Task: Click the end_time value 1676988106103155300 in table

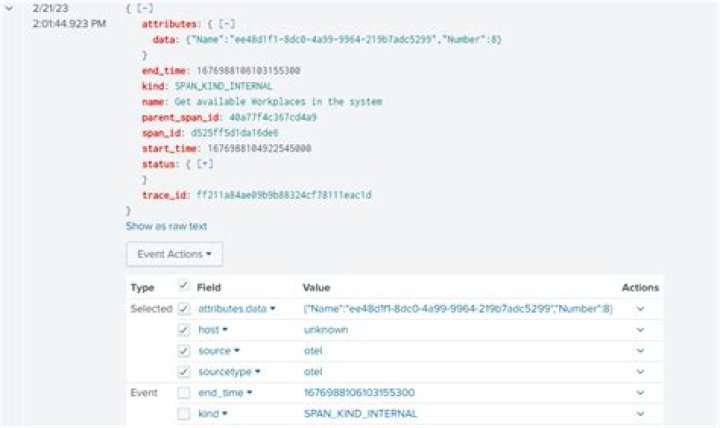Action: (359, 393)
